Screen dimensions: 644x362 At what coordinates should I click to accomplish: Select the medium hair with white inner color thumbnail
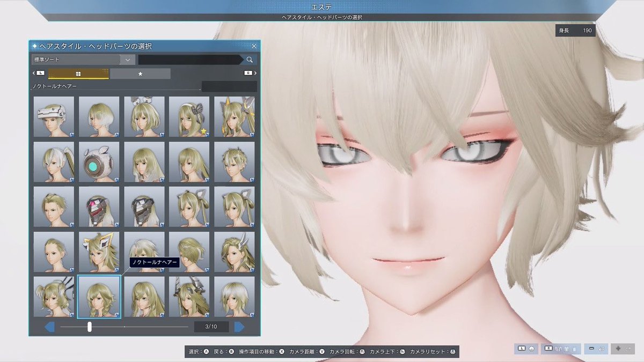[x=144, y=161]
